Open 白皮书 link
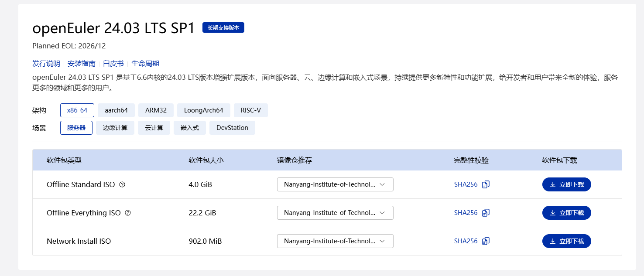 point(113,64)
